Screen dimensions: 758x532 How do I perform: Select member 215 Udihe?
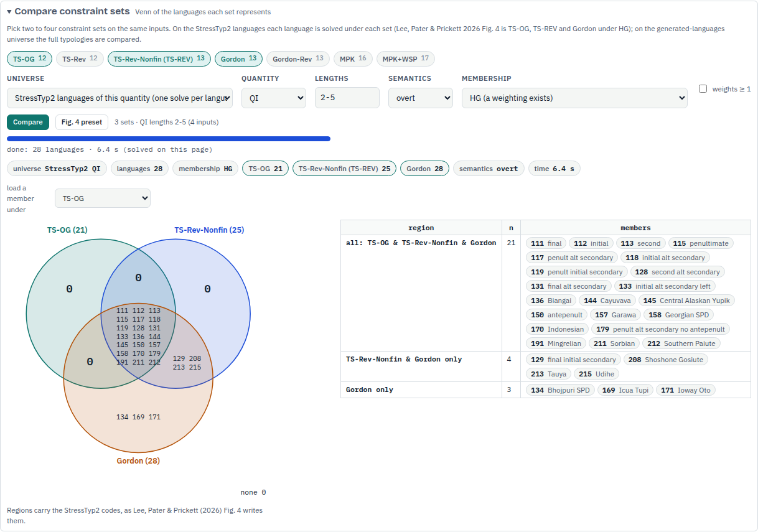[x=596, y=374]
